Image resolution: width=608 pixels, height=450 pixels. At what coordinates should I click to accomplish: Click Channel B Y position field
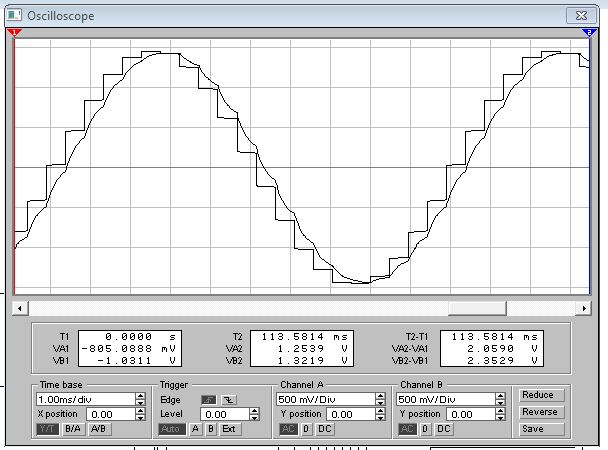point(471,414)
